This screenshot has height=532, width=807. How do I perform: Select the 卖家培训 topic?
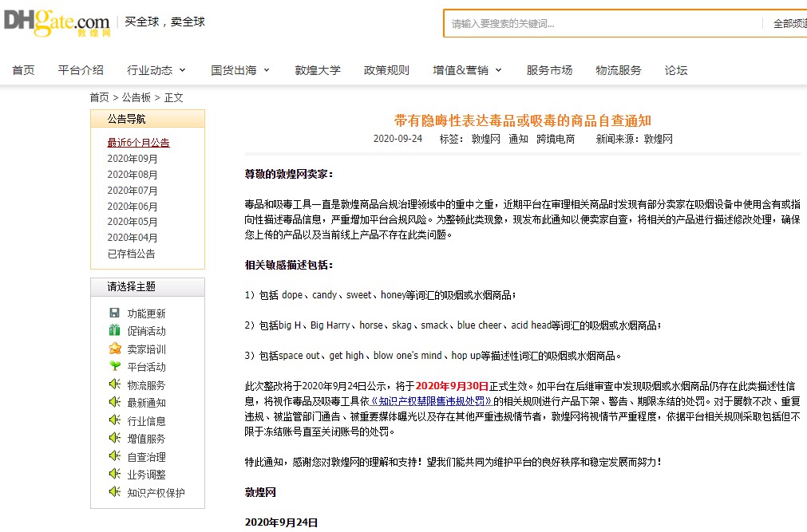tap(147, 349)
